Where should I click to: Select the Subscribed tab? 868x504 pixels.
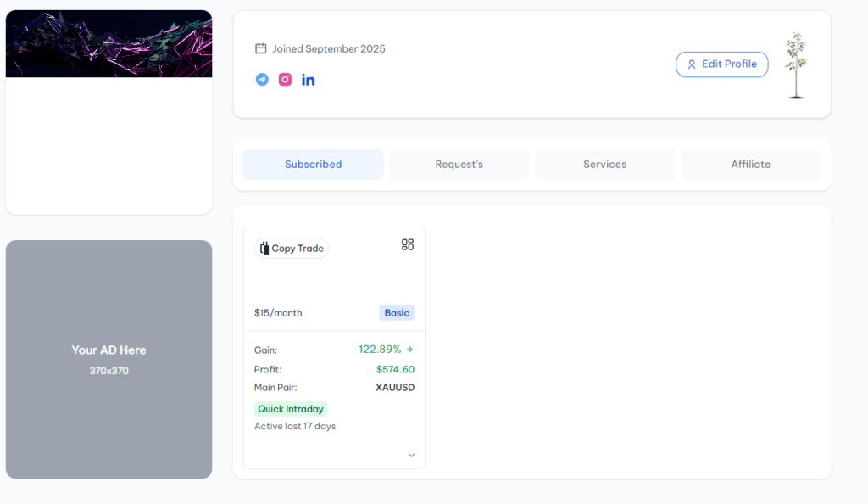coord(313,165)
